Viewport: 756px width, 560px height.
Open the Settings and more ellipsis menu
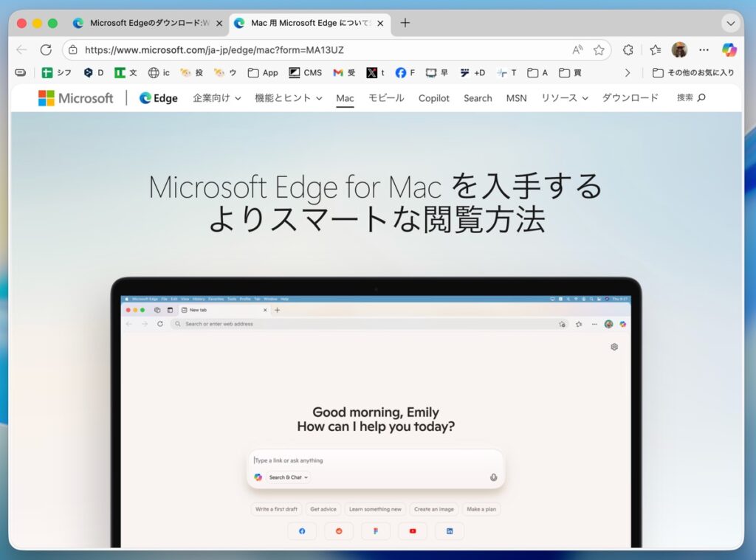pos(704,50)
